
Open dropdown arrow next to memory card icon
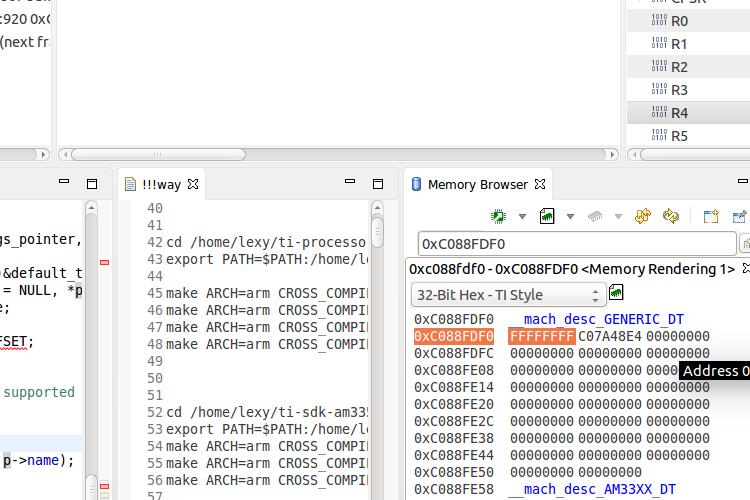[570, 217]
